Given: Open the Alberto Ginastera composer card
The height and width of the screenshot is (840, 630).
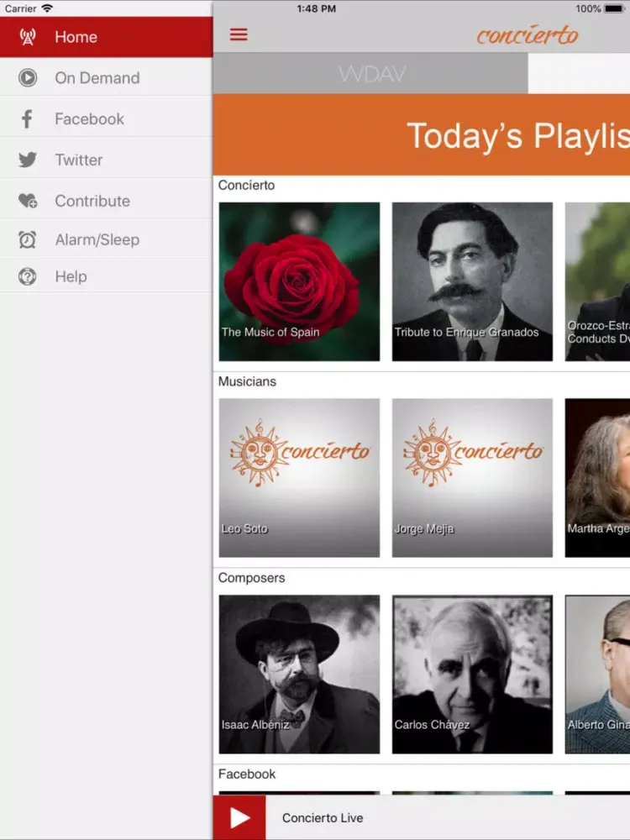Looking at the screenshot, I should tap(597, 674).
